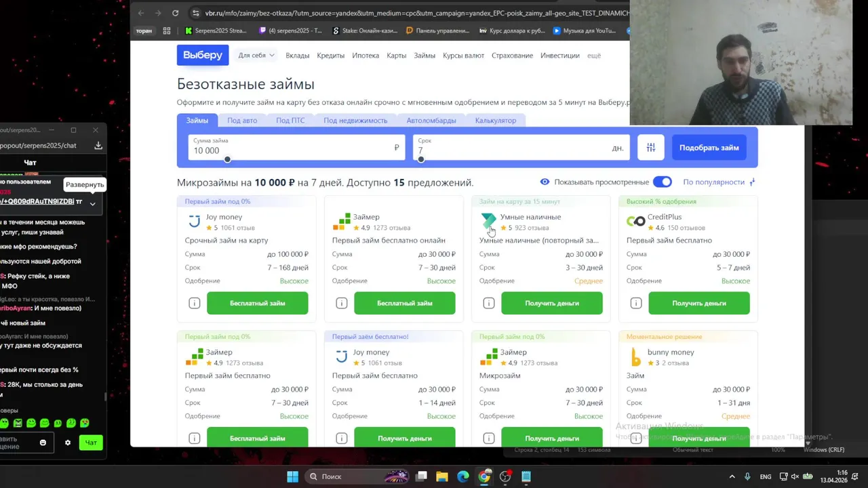Switch to the Калькулятор tab

[x=496, y=120]
